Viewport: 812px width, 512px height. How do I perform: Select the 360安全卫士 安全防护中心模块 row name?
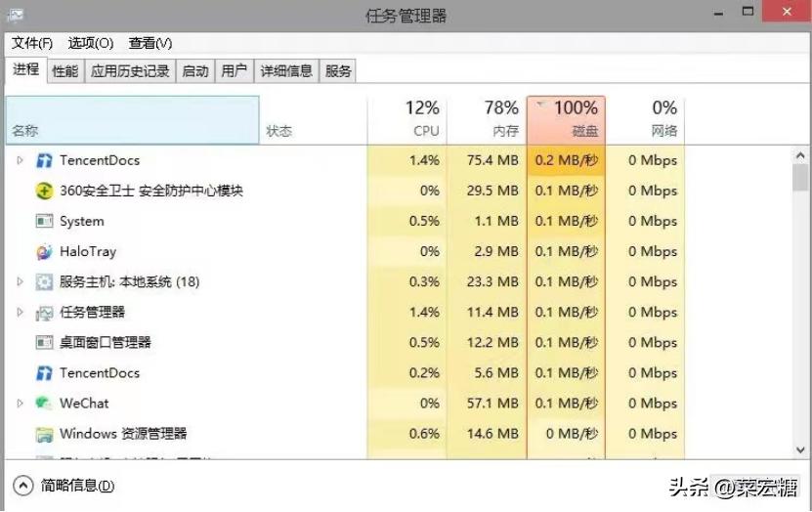(151, 192)
